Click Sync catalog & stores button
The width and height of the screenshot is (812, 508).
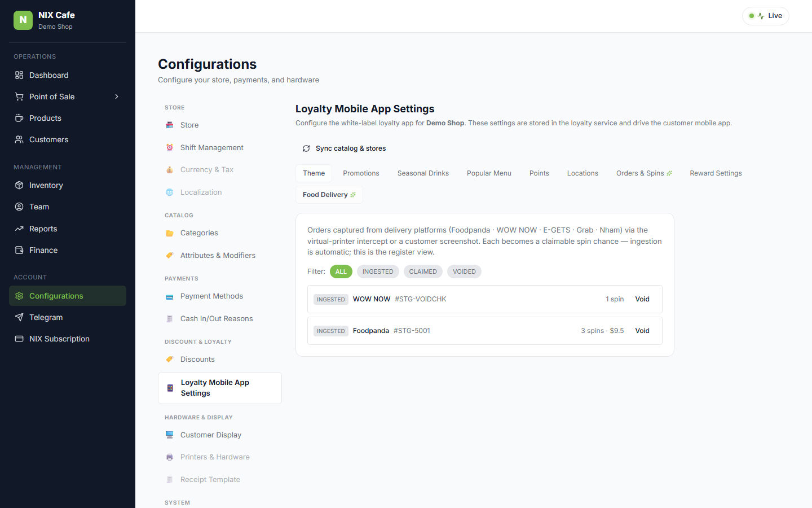[344, 148]
